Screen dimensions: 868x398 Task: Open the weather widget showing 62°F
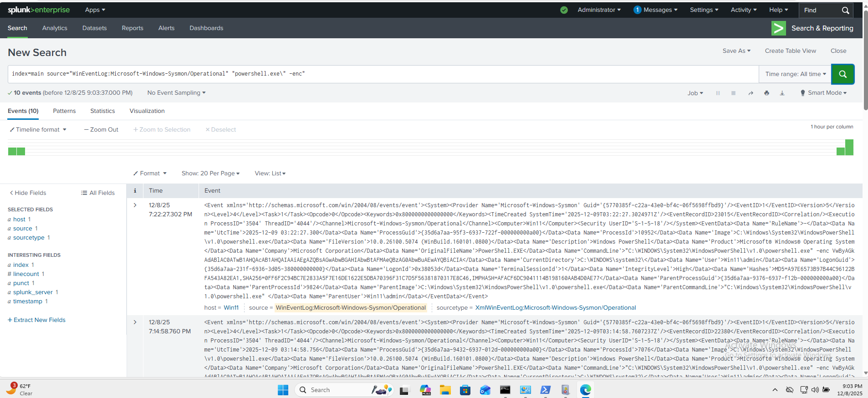19,389
